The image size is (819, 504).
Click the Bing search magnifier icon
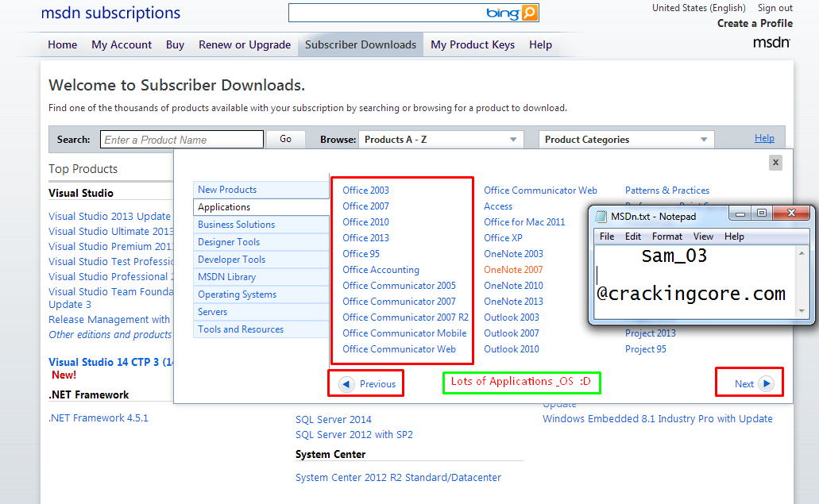529,13
